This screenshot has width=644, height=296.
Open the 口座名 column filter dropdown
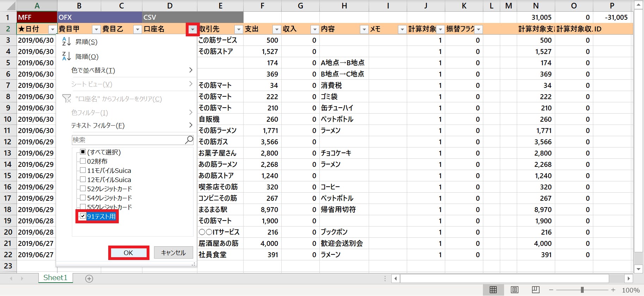192,30
